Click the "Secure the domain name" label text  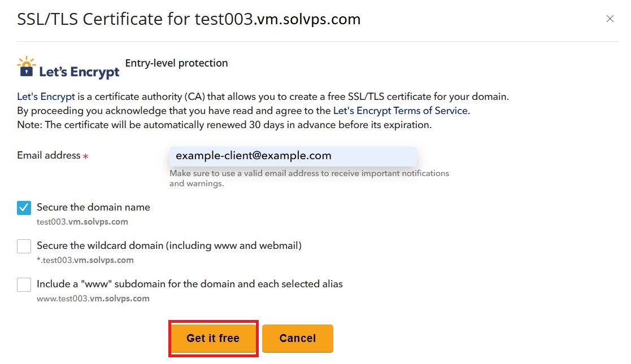pyautogui.click(x=93, y=207)
